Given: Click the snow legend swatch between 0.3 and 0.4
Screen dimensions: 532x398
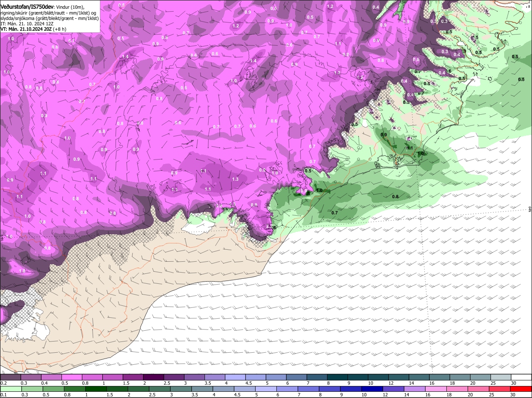Looking at the screenshot, I should [31, 377].
